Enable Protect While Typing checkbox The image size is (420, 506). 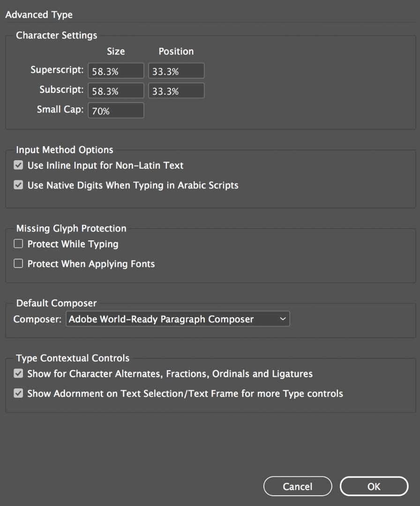tap(18, 244)
